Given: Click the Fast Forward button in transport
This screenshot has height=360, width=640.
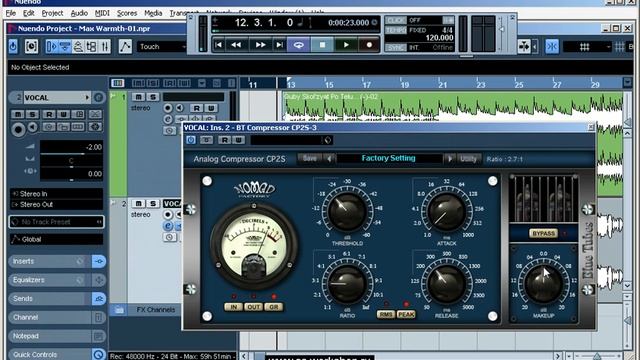Looking at the screenshot, I should 260,45.
